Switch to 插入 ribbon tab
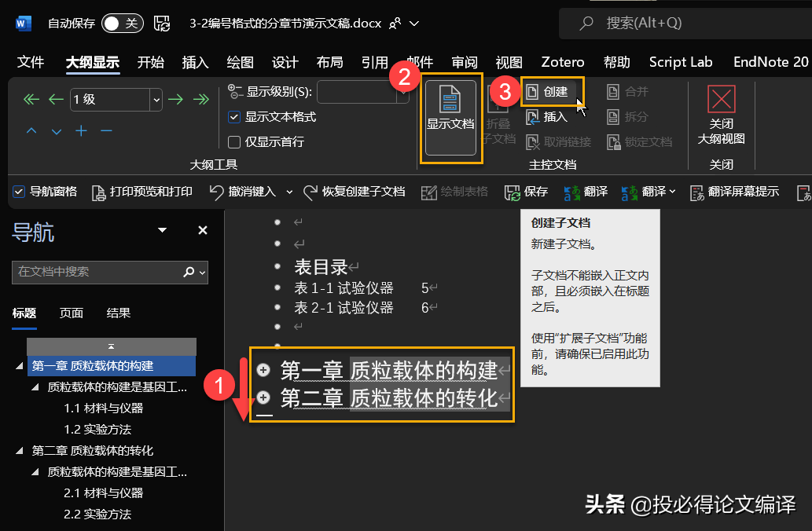The image size is (812, 531). coord(195,63)
